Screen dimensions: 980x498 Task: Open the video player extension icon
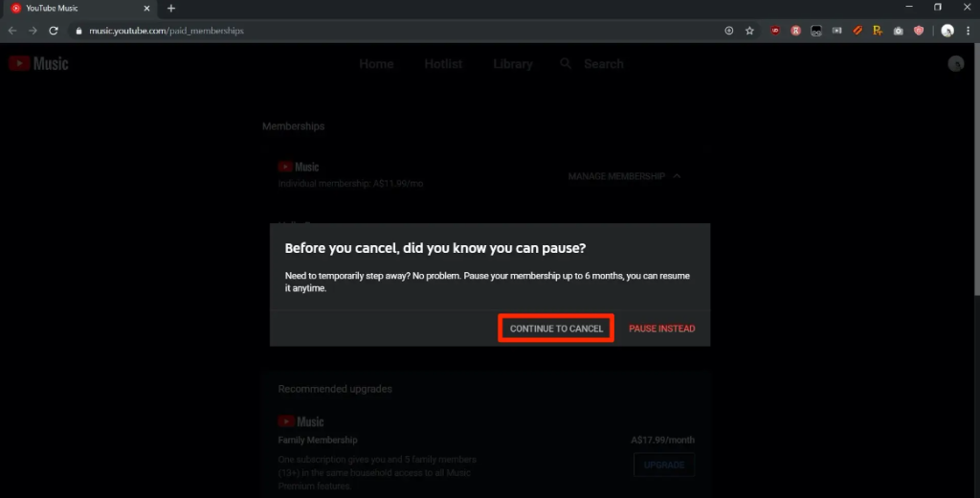tap(836, 31)
